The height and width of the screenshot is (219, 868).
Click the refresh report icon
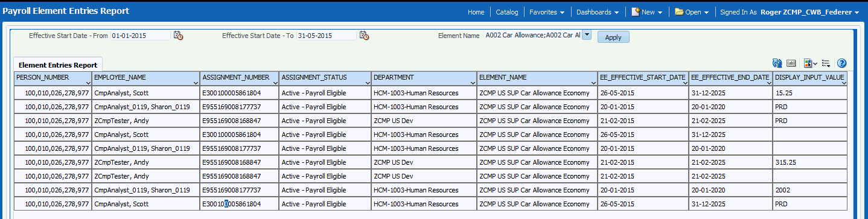(x=777, y=63)
